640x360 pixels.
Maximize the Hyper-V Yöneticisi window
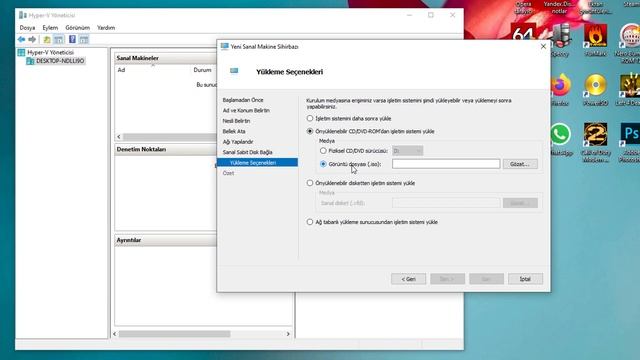click(431, 15)
